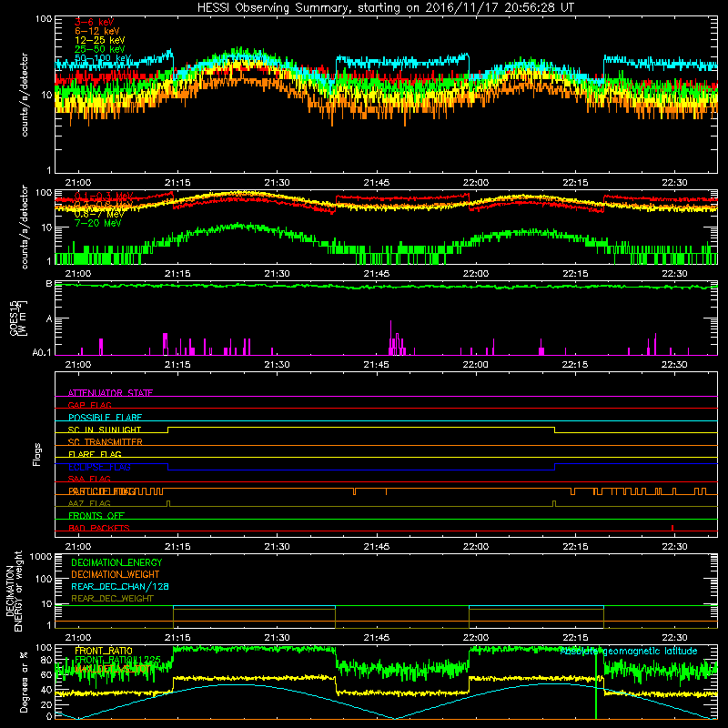Click the tallest magenta GOES peak near 21:47
The image size is (728, 728).
(391, 337)
